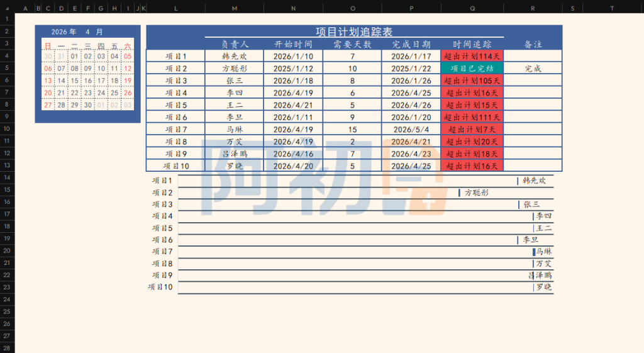Select finish date cell 2026/4/23
The height and width of the screenshot is (353, 644).
[x=411, y=154]
